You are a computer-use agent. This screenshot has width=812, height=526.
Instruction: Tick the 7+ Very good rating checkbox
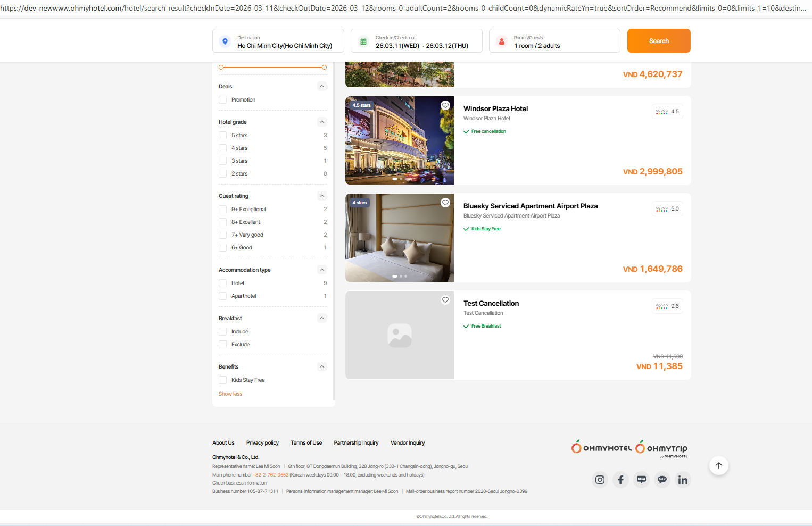tap(223, 235)
